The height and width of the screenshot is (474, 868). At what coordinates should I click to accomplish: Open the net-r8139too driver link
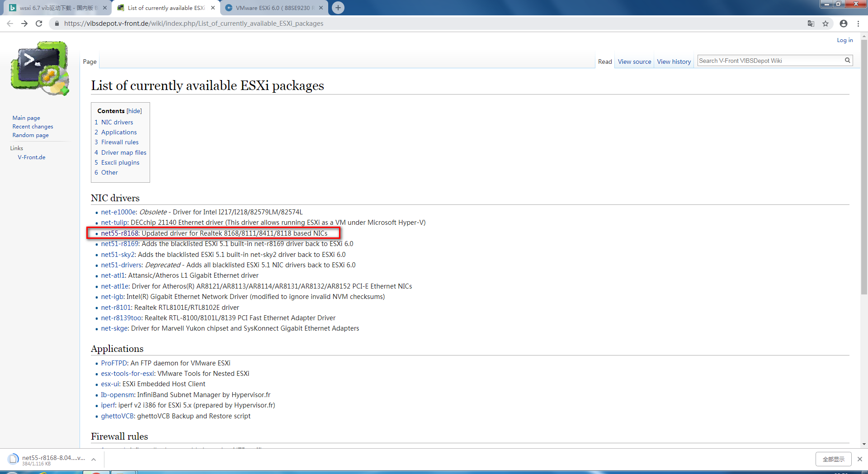[121, 318]
